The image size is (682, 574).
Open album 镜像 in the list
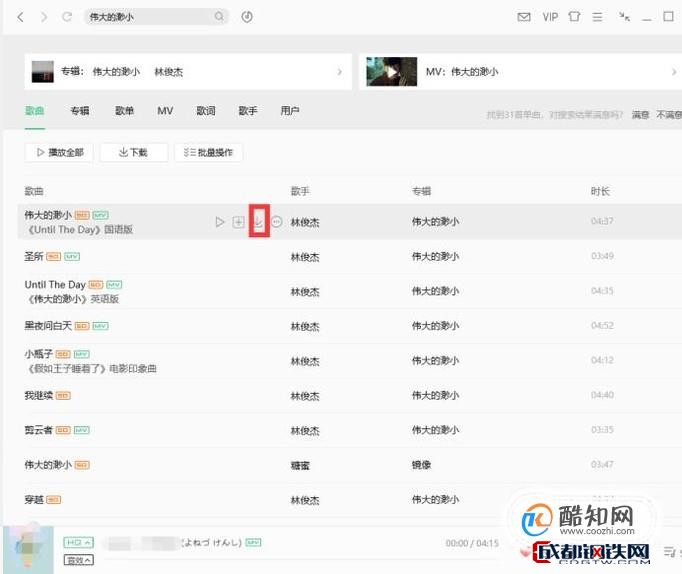point(421,465)
